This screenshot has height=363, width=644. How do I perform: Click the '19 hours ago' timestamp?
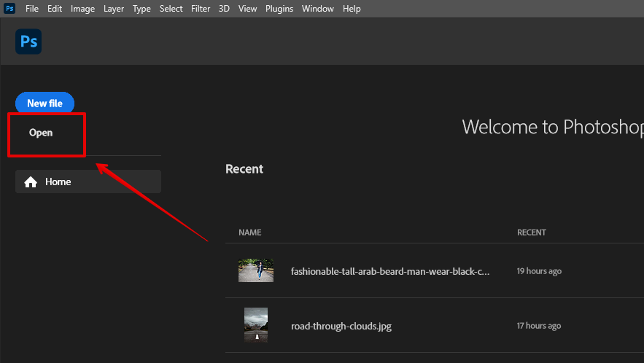coord(539,271)
